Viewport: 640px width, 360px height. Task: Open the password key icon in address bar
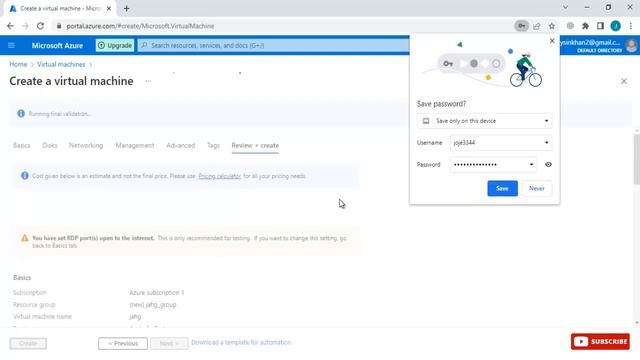tap(521, 26)
